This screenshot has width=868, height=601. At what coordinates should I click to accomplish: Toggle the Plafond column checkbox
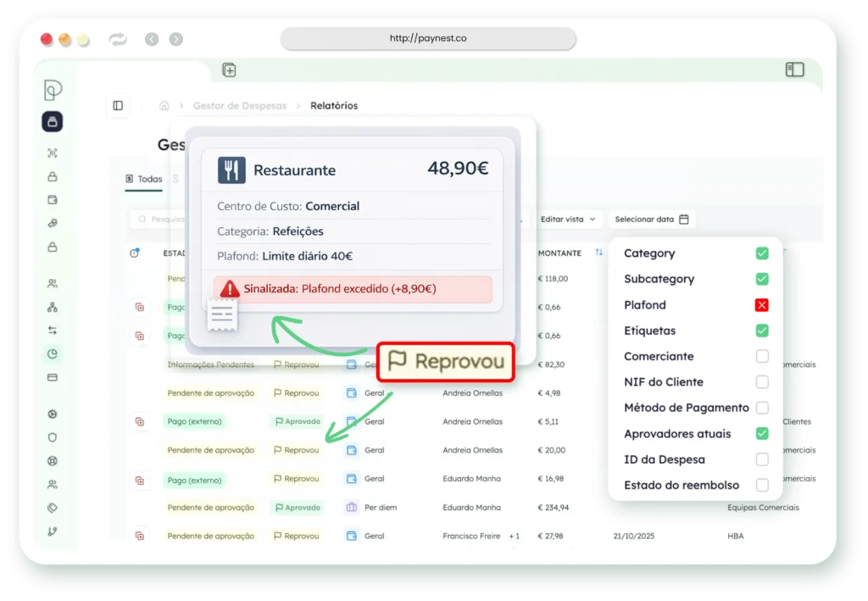(x=762, y=305)
